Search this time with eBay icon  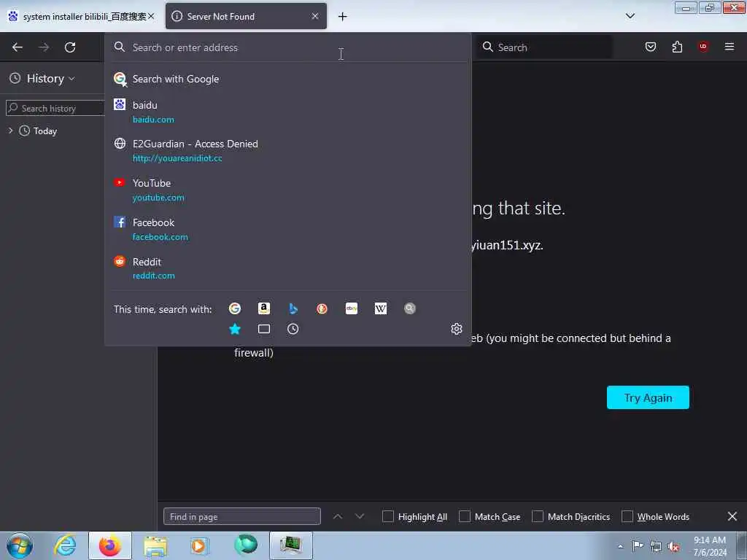352,308
